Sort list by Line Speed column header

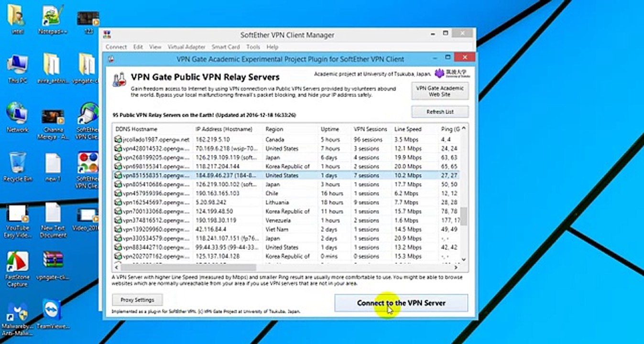415,129
